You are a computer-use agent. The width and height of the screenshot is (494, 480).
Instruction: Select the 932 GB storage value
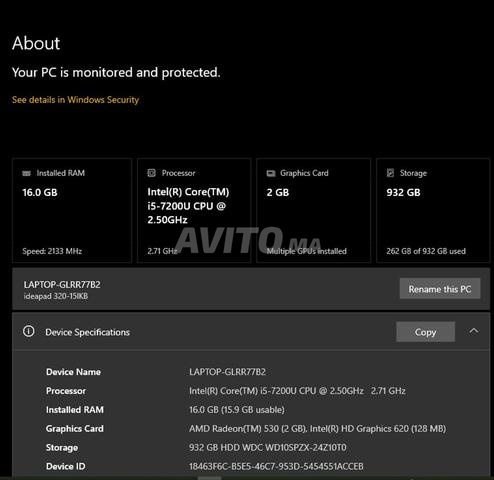click(403, 192)
